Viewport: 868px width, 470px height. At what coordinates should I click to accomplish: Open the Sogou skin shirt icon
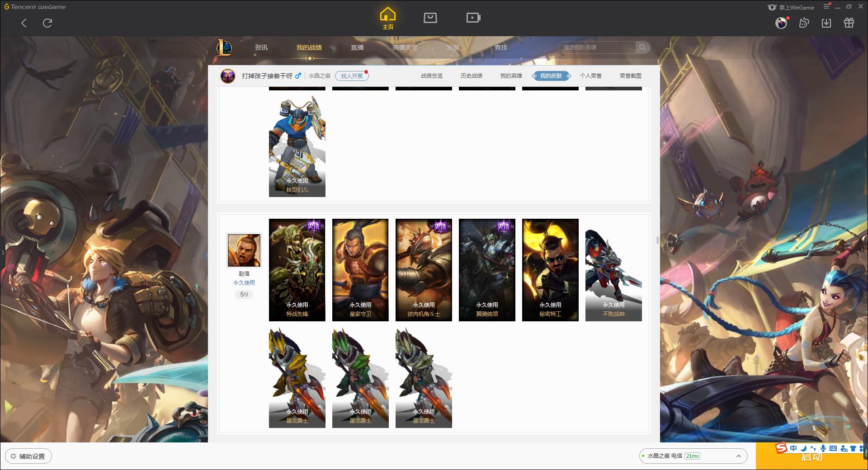click(853, 448)
